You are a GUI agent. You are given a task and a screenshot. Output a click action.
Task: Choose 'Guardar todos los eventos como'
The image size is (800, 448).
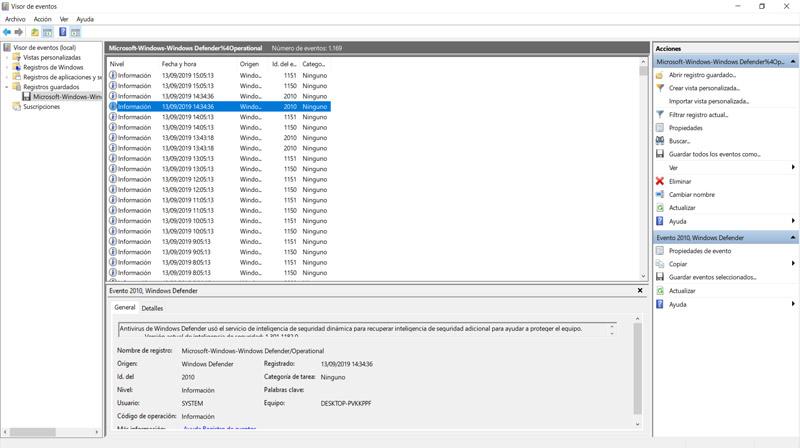pos(714,154)
